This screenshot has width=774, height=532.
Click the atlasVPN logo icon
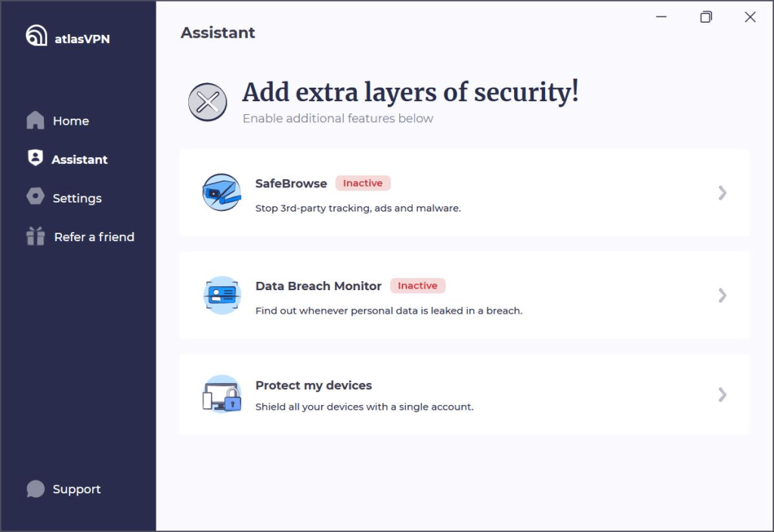click(36, 36)
